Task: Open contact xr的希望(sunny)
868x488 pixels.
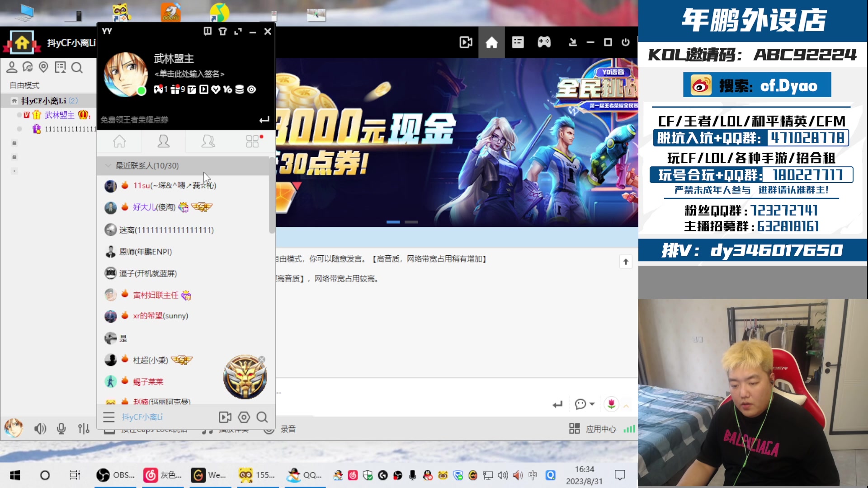Action: (183, 316)
